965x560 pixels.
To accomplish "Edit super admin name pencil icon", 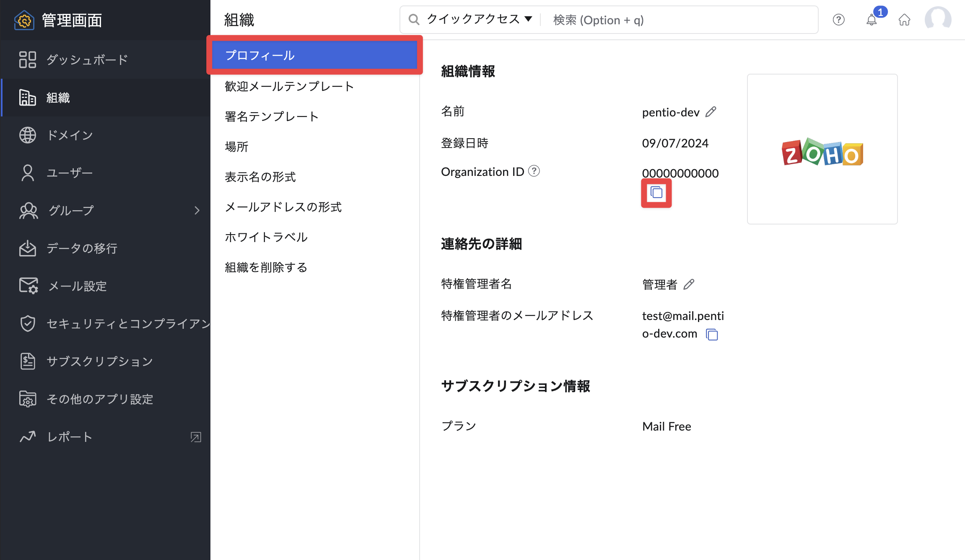I will point(689,284).
